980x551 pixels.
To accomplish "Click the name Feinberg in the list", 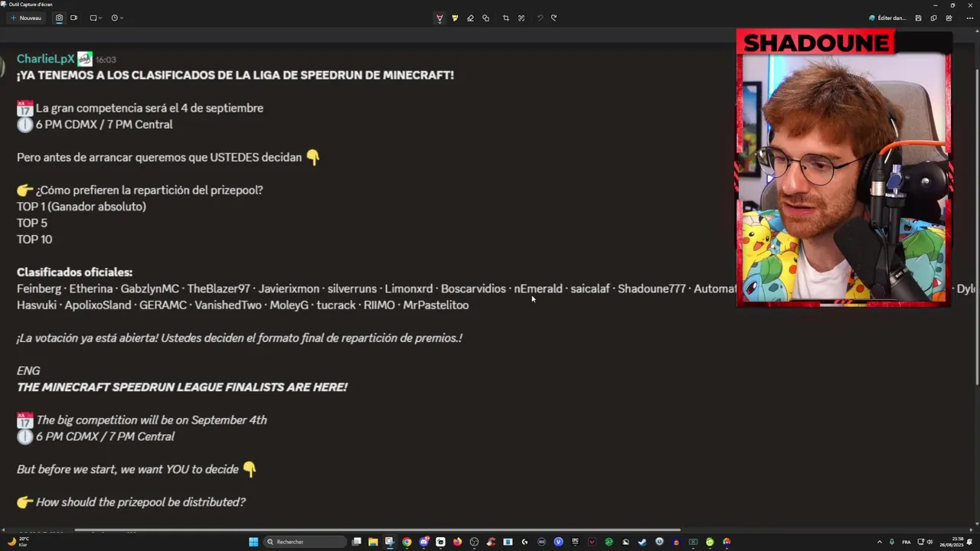I will (39, 289).
